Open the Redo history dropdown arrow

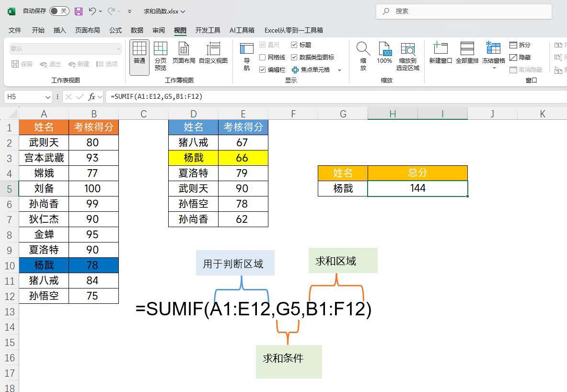[x=119, y=12]
